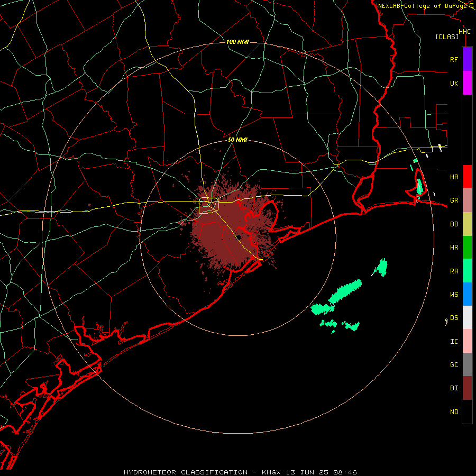Click the ND legend label
The width and height of the screenshot is (476, 476).
tap(454, 412)
